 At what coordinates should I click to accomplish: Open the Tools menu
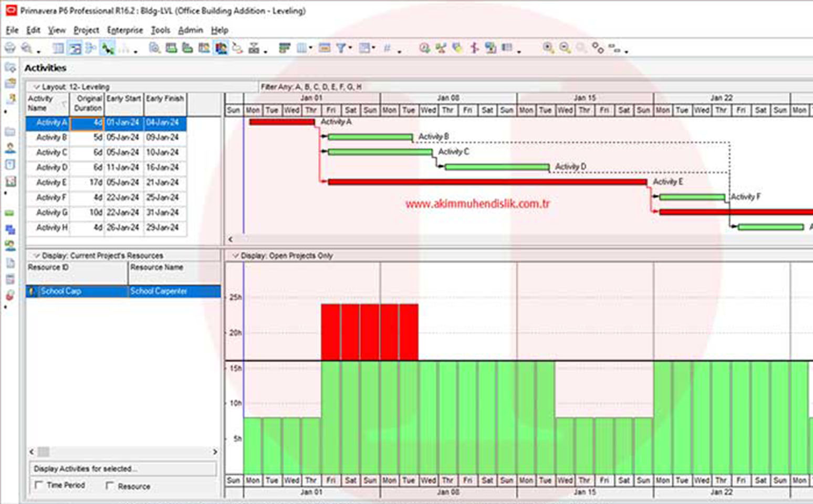coord(160,30)
